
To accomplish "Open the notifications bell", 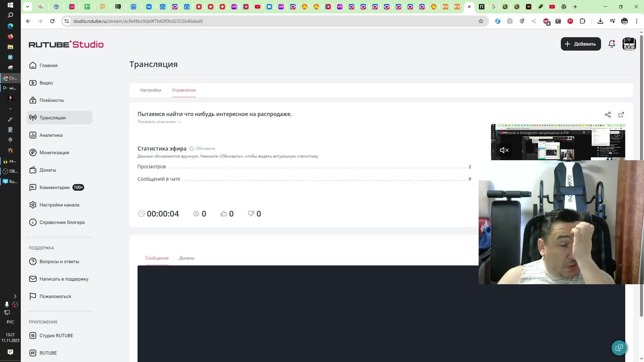I will coord(611,44).
